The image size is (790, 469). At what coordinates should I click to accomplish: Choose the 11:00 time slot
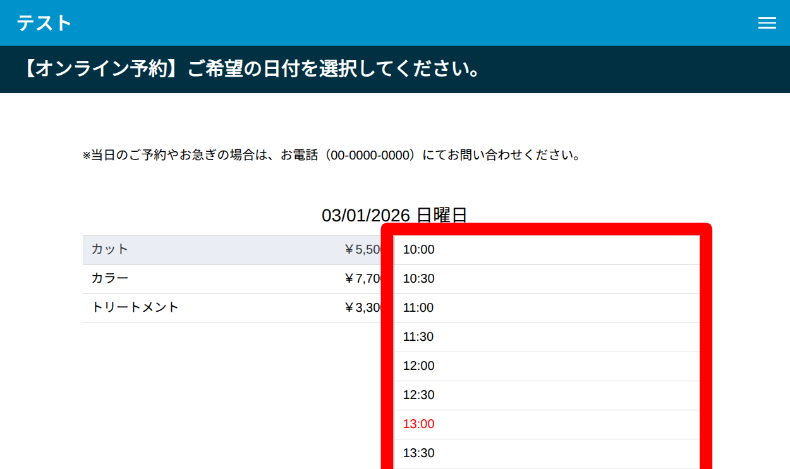pyautogui.click(x=546, y=308)
